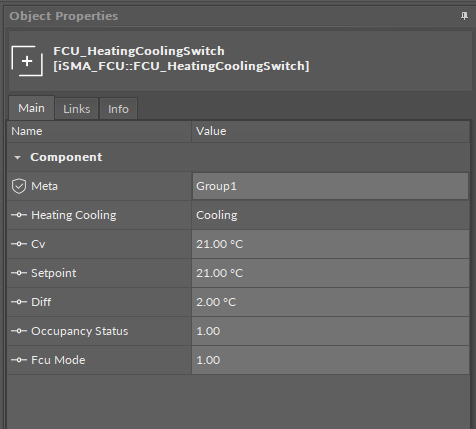
Task: Click the FCU_HeatingCoolingSwitch component plus icon
Action: click(x=27, y=61)
